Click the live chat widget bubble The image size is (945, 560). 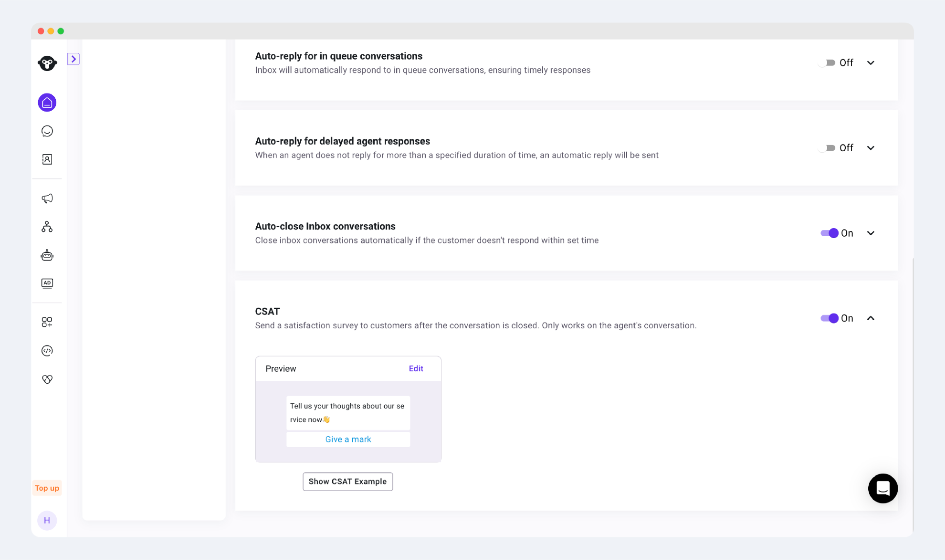(x=883, y=488)
